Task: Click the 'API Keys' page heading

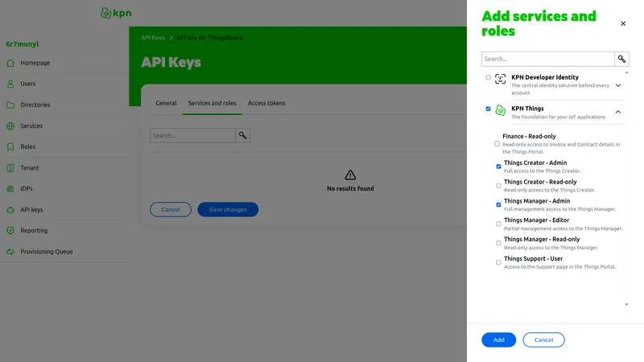Action: [171, 63]
